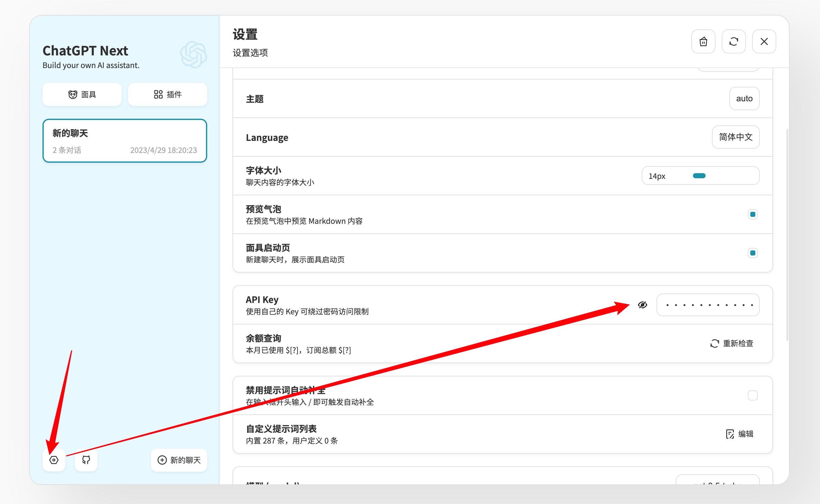Open 编辑 for custom prompt list
The width and height of the screenshot is (820, 504).
(740, 434)
